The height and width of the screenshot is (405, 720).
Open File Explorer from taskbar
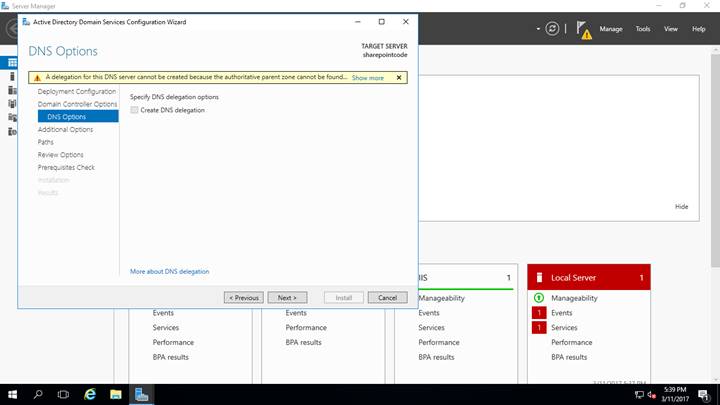click(116, 394)
